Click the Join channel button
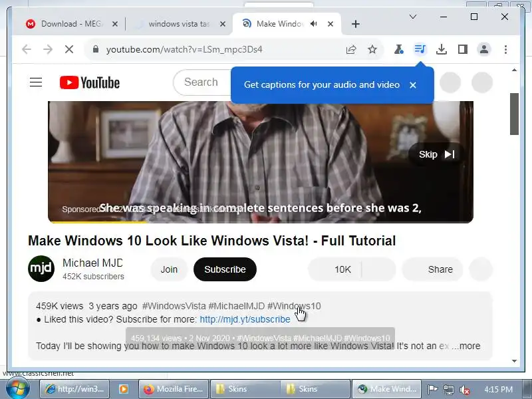Screen dimensions: 532x399 [169, 269]
